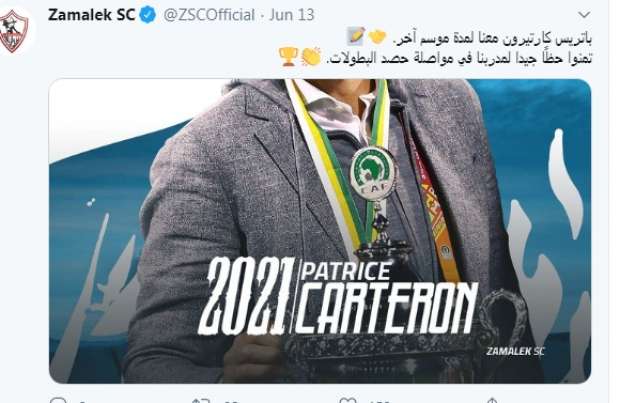This screenshot has height=403, width=620.
Task: Share the tweet using the share icon
Action: tap(491, 400)
